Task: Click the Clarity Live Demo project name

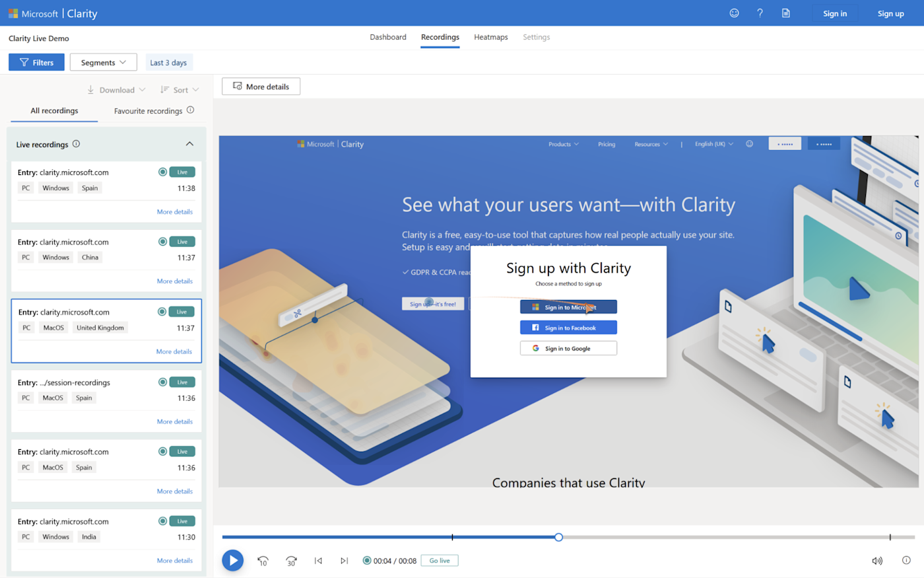Action: [x=39, y=38]
